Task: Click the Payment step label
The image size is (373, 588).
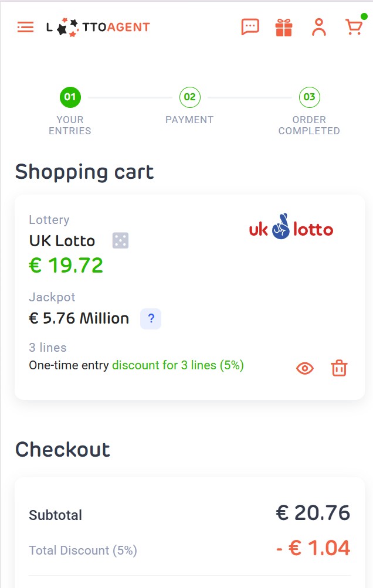Action: coord(189,120)
